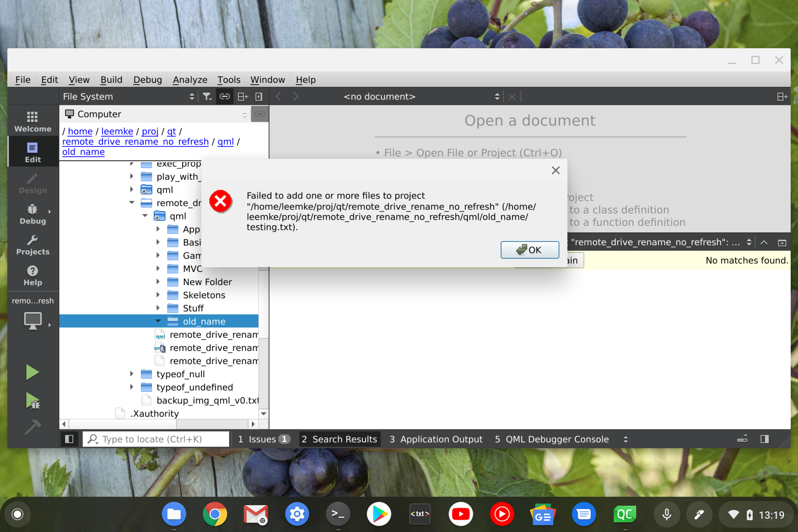Start debugging with the run-bug icon
Viewport: 798px width, 532px height.
(32, 401)
